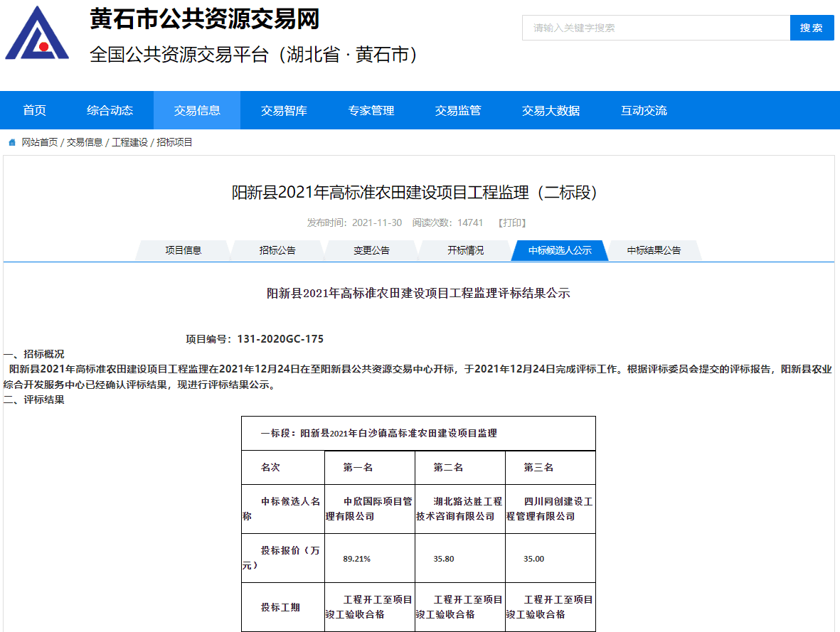Switch to 招标公告 tab
The height and width of the screenshot is (632, 840).
point(277,250)
